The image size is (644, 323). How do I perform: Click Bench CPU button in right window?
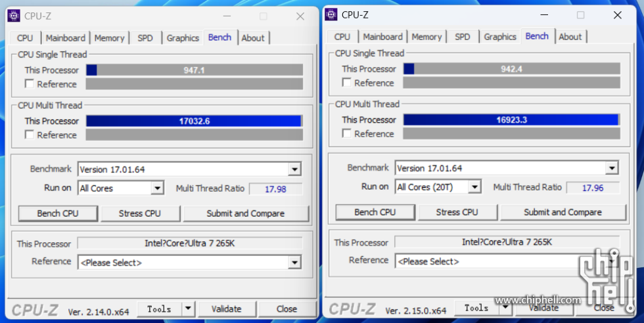point(375,212)
